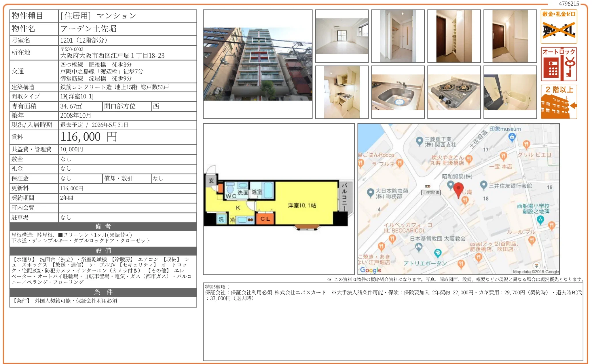This screenshot has height=364, width=592.
Task: Click the 116,000円 rent value
Action: coord(89,137)
